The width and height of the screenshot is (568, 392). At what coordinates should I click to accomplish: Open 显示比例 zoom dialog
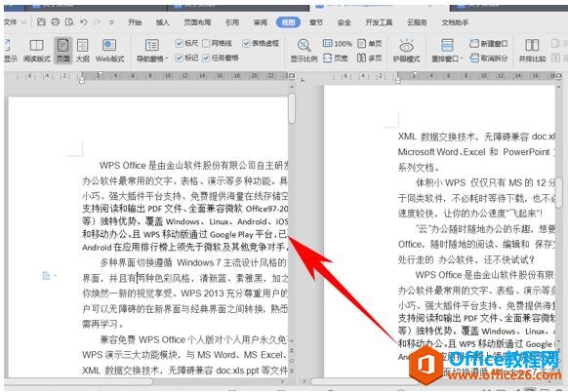pos(304,51)
